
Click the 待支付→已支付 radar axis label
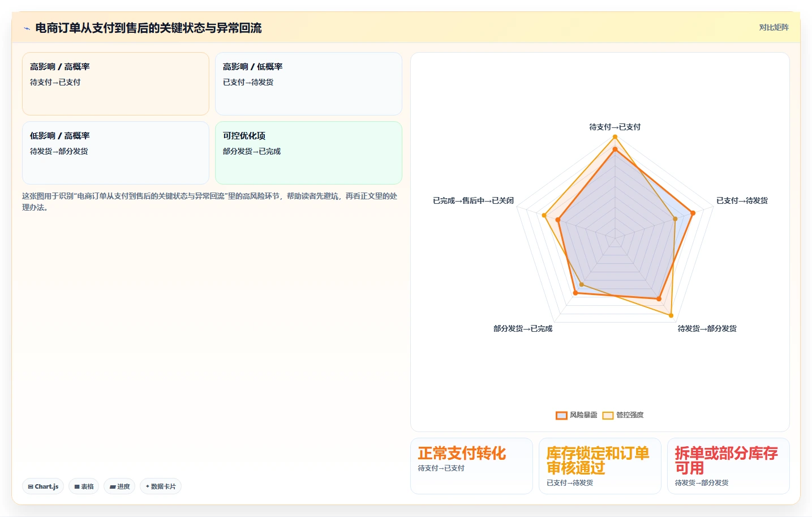pyautogui.click(x=615, y=127)
